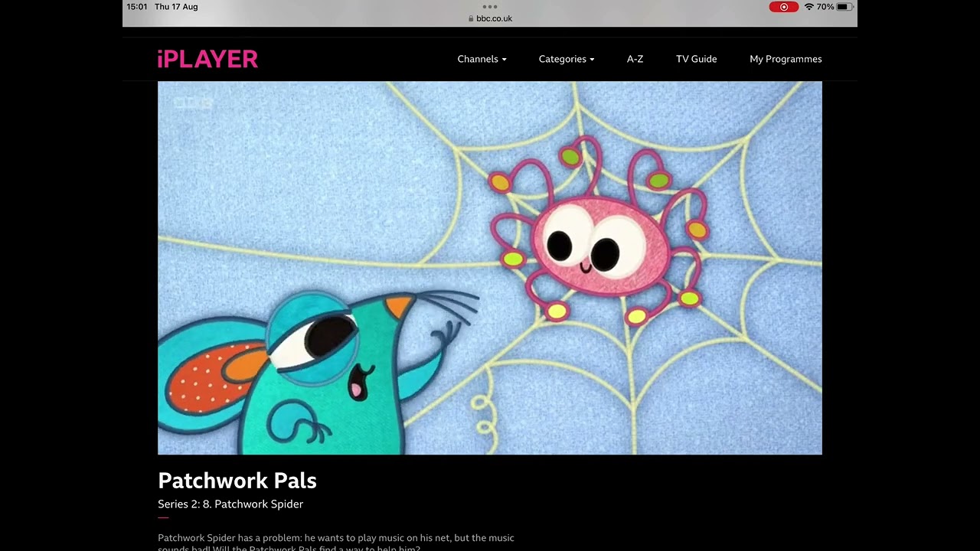This screenshot has height=551, width=980.
Task: Select 'Series 2: 8. Patchwork Spider' subtitle
Action: (x=230, y=504)
